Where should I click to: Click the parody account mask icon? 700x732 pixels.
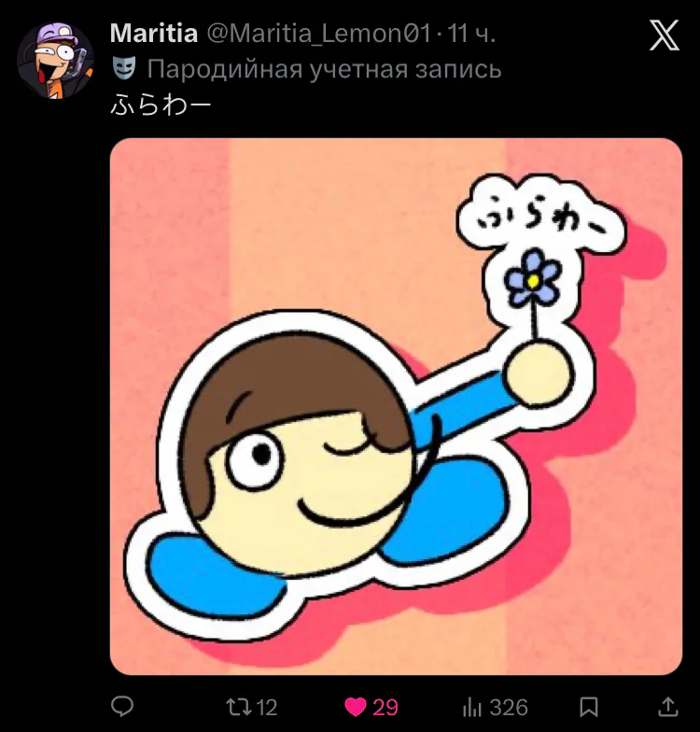point(123,68)
